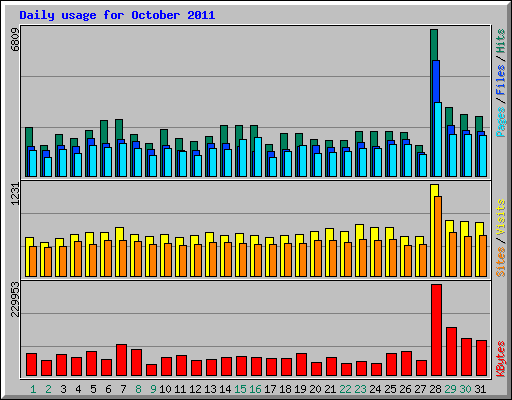This screenshot has width=512, height=400.
Task: Click day label 4 on the x-axis
Action: (x=78, y=389)
